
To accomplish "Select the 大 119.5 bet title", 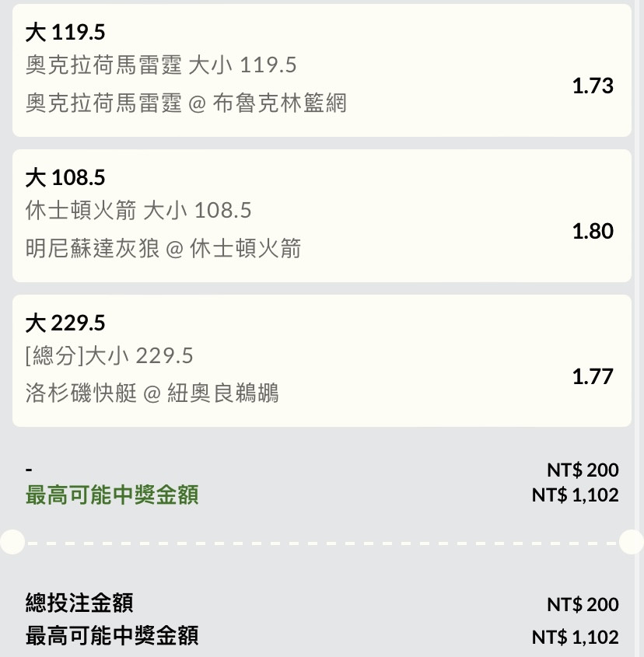I will tap(65, 32).
